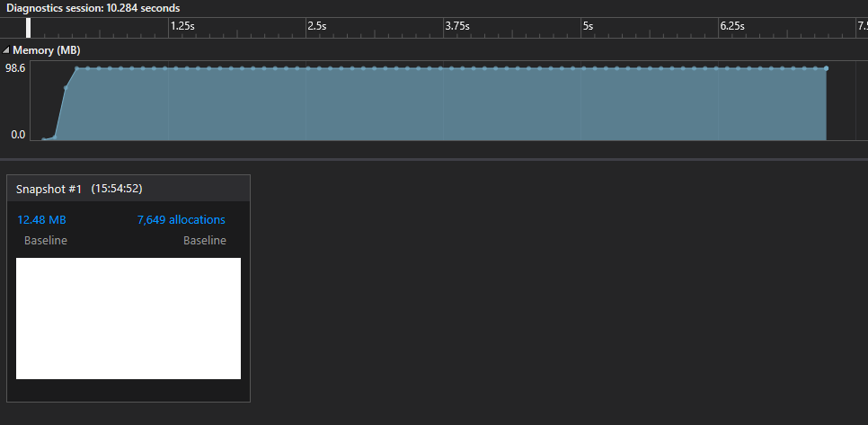Image resolution: width=868 pixels, height=425 pixels.
Task: Jump to the 5s timeline mark
Action: (588, 26)
